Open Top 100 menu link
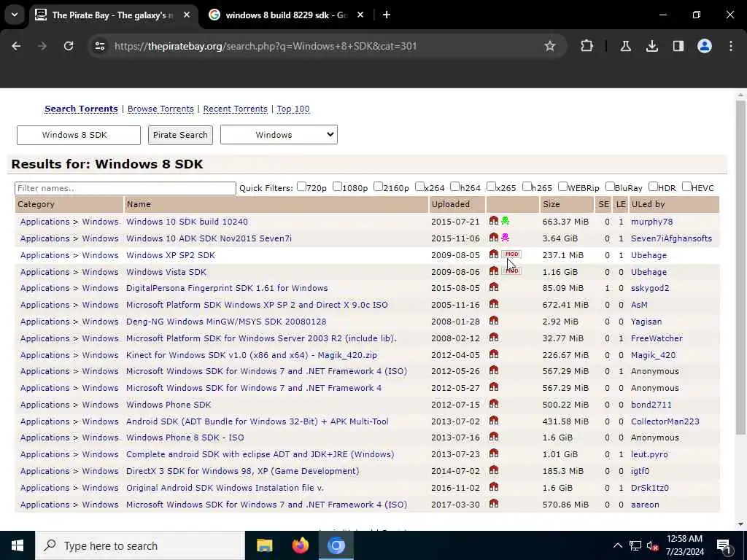Image resolution: width=747 pixels, height=560 pixels. (x=293, y=109)
